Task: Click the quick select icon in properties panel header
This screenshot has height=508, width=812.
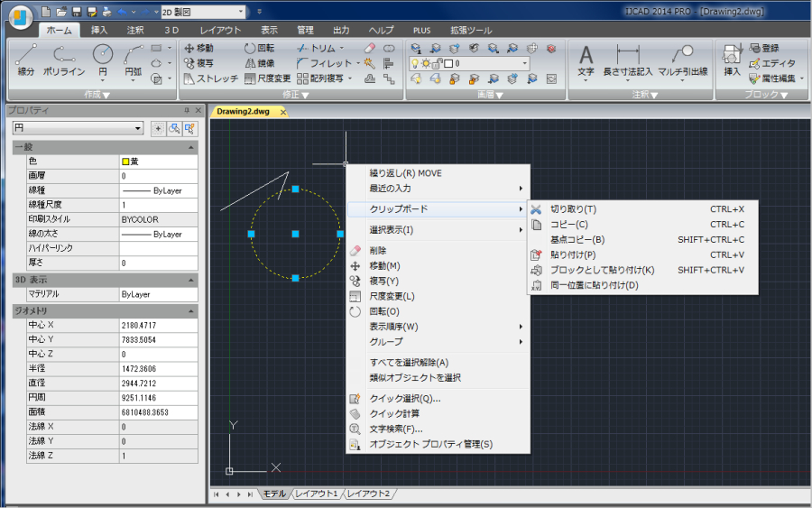Action: click(189, 128)
